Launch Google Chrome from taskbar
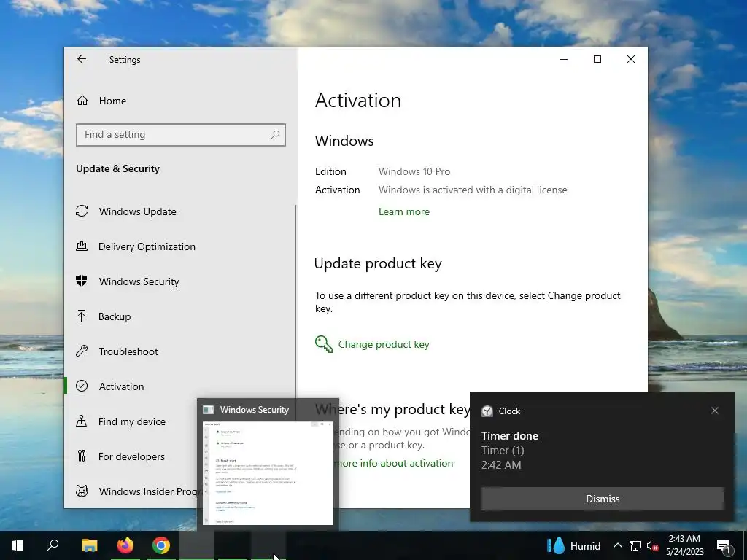 pyautogui.click(x=161, y=545)
